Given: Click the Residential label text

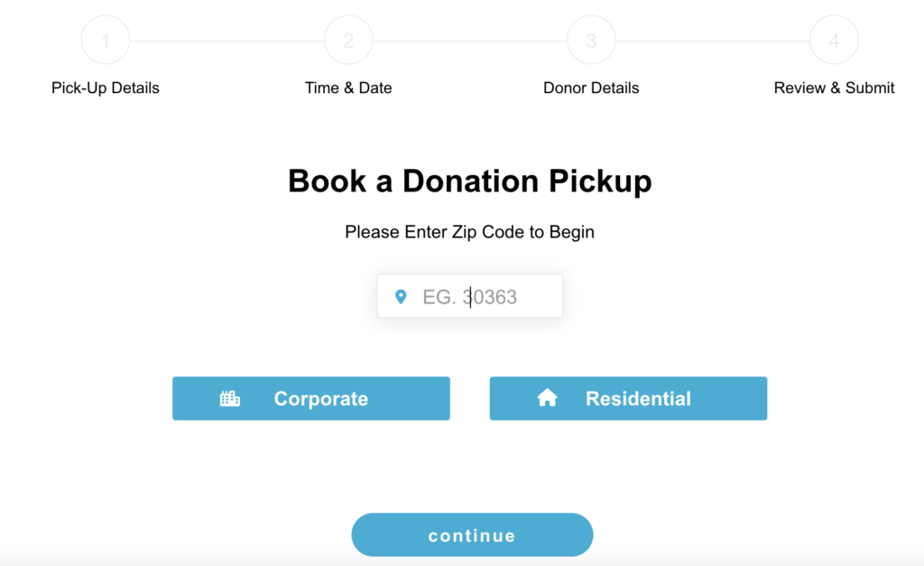Looking at the screenshot, I should click(x=638, y=399).
